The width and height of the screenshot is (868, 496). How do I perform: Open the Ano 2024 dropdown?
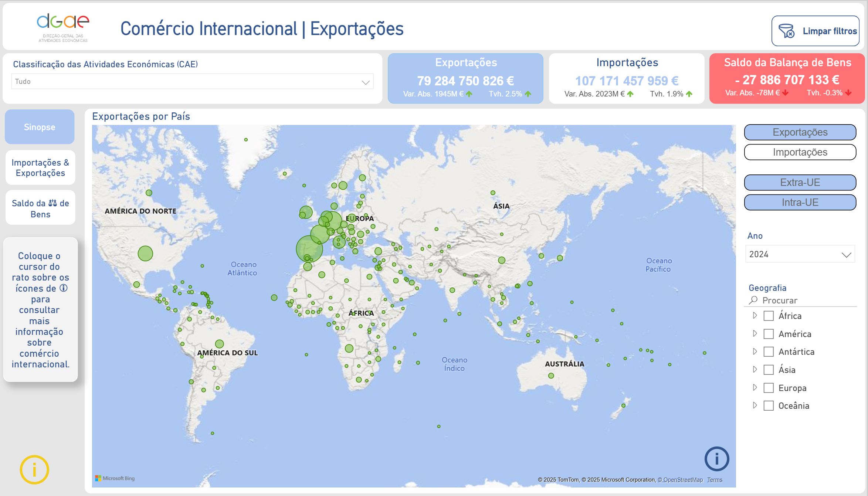point(800,254)
